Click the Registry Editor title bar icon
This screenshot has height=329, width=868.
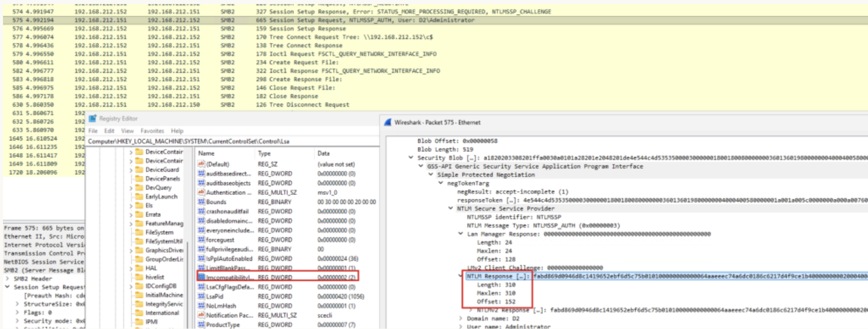click(x=93, y=118)
